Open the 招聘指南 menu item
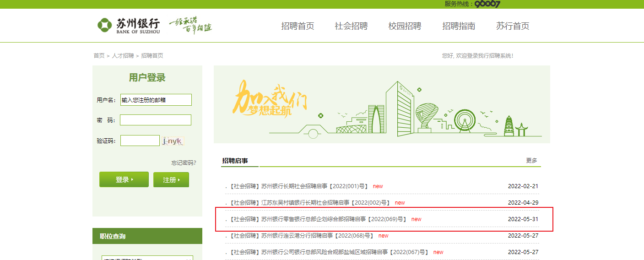 click(x=459, y=26)
